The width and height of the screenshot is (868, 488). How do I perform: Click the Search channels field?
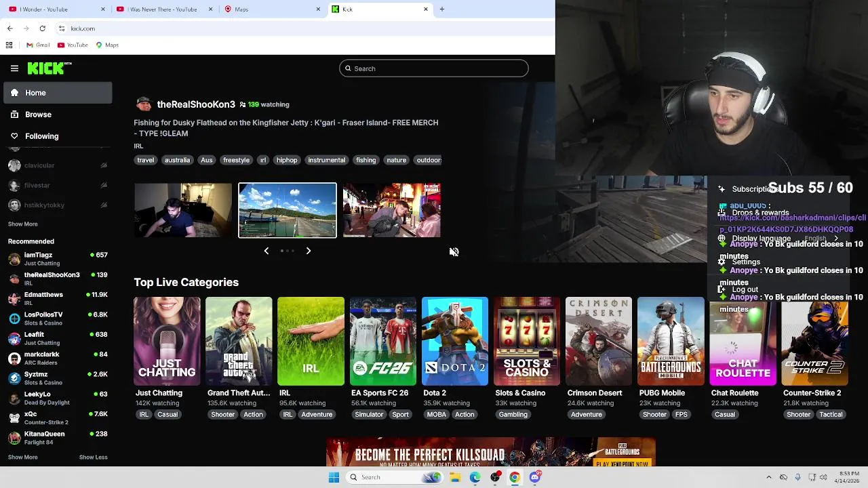[433, 68]
